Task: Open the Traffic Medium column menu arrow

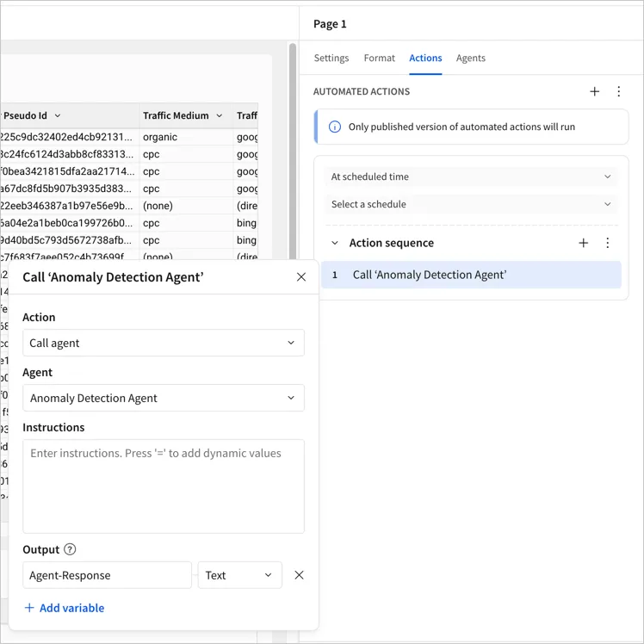Action: [220, 116]
